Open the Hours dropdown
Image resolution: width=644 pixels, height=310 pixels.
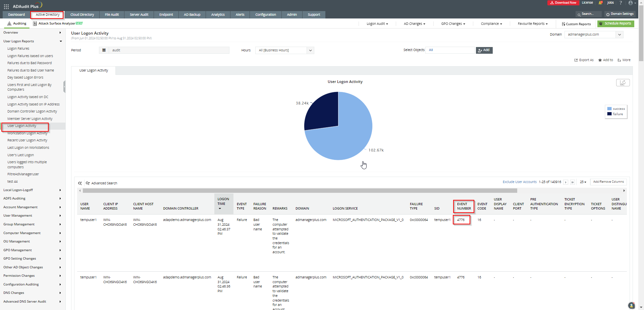[284, 50]
